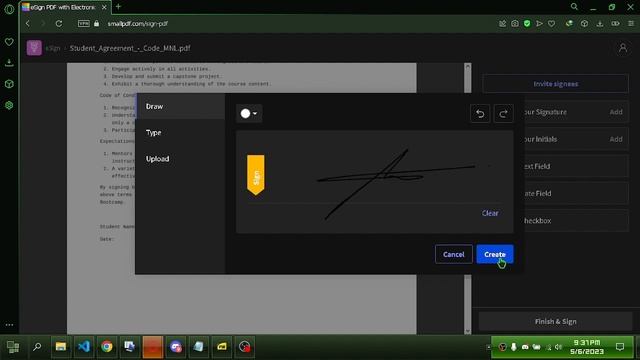The height and width of the screenshot is (360, 640).
Task: Open browser tab search icon
Action: pyautogui.click(x=574, y=7)
